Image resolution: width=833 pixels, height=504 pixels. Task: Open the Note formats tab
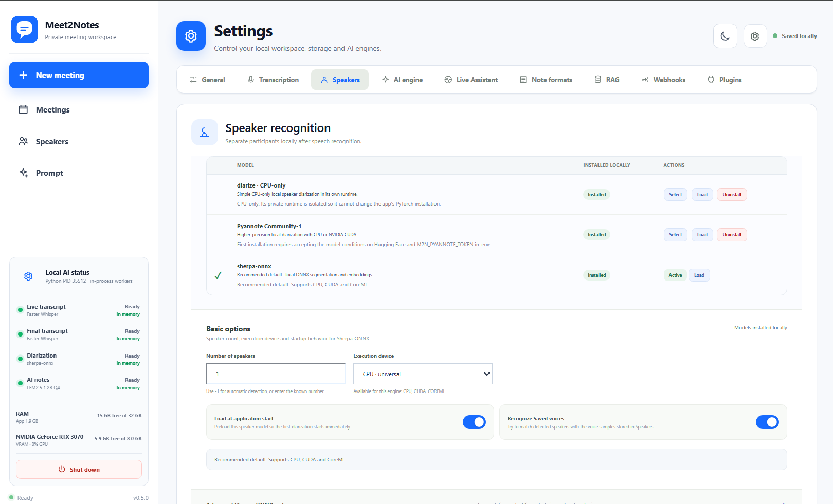click(x=546, y=80)
